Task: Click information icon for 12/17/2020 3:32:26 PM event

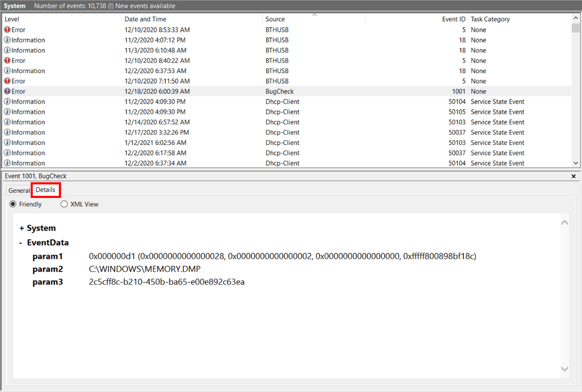Action: click(x=7, y=132)
